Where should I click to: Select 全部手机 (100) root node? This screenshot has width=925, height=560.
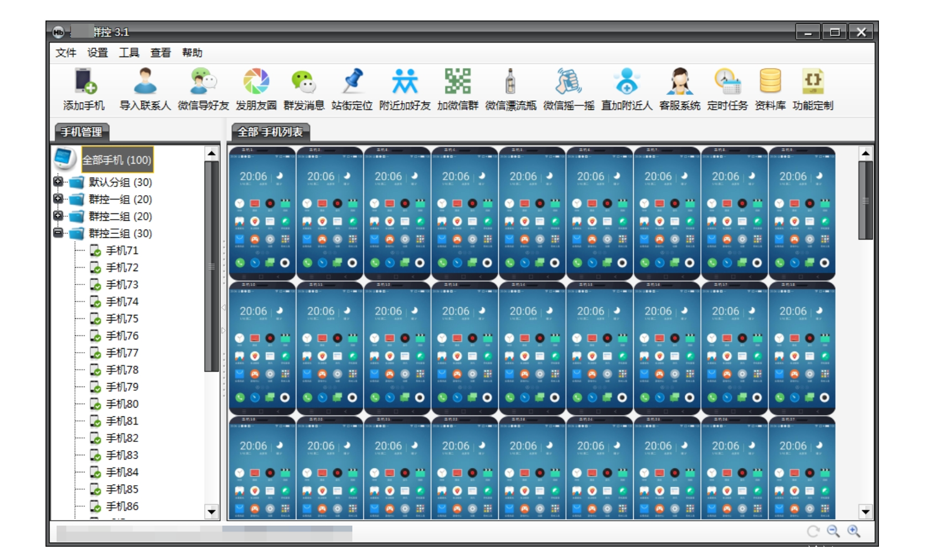click(x=117, y=160)
